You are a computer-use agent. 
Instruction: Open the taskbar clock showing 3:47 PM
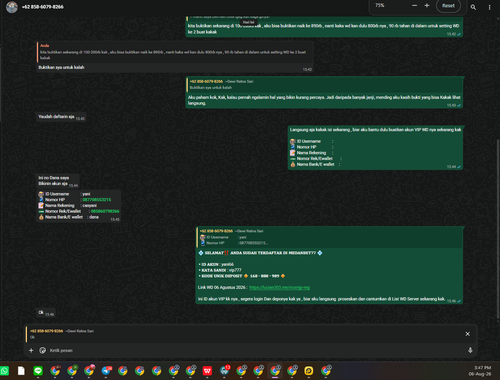pyautogui.click(x=480, y=371)
